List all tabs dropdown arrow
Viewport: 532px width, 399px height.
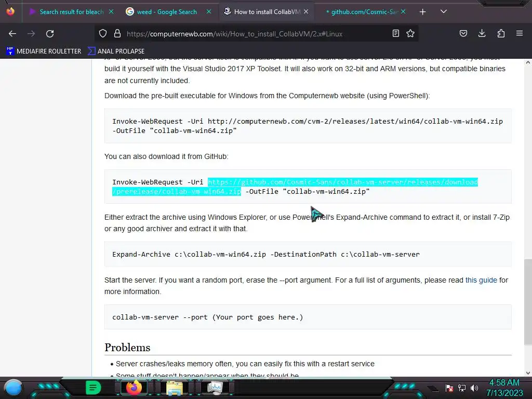pyautogui.click(x=444, y=11)
